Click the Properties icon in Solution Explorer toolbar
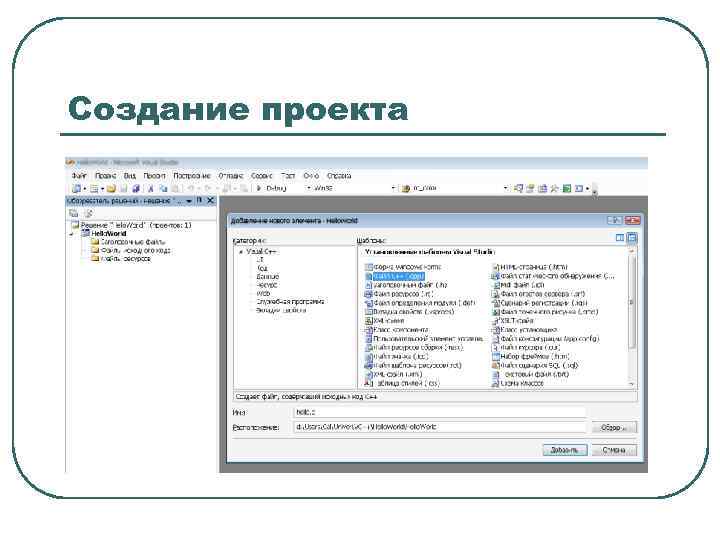The image size is (720, 540). pyautogui.click(x=73, y=214)
